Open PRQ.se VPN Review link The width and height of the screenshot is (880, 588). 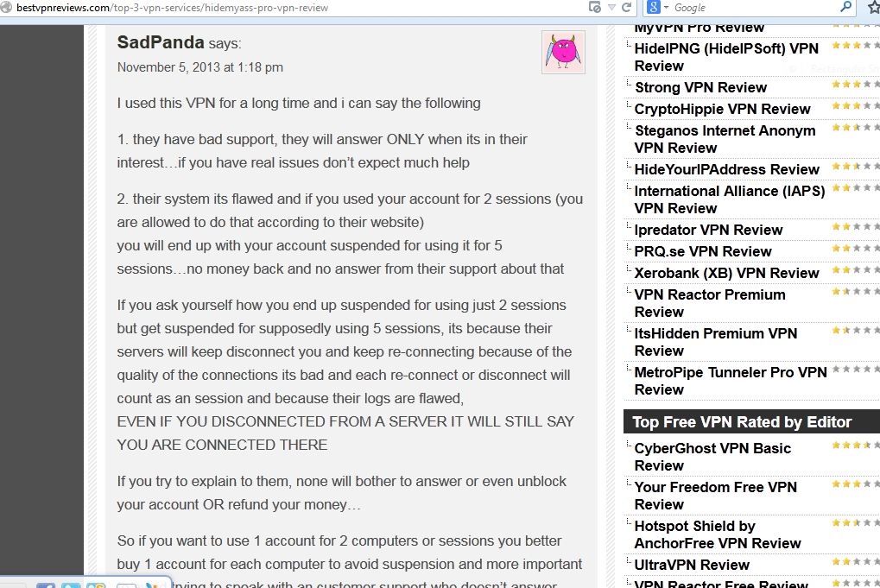pos(703,251)
